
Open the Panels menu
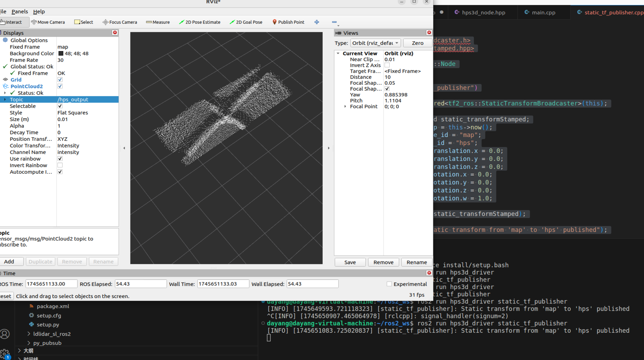20,11
